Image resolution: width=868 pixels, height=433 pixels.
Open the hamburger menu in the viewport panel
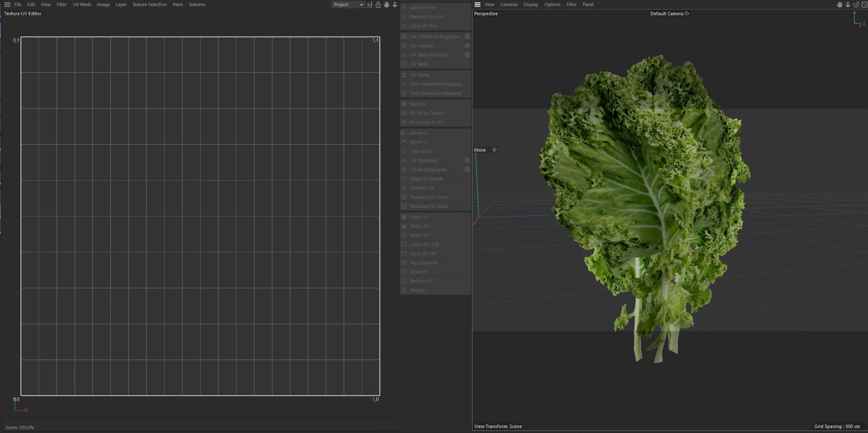pyautogui.click(x=477, y=4)
